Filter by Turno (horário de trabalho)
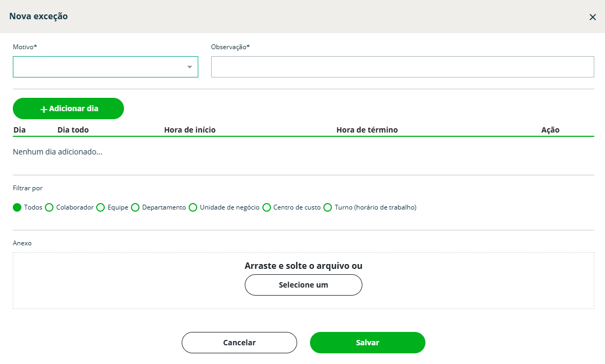This screenshot has width=605, height=364. pyautogui.click(x=328, y=207)
